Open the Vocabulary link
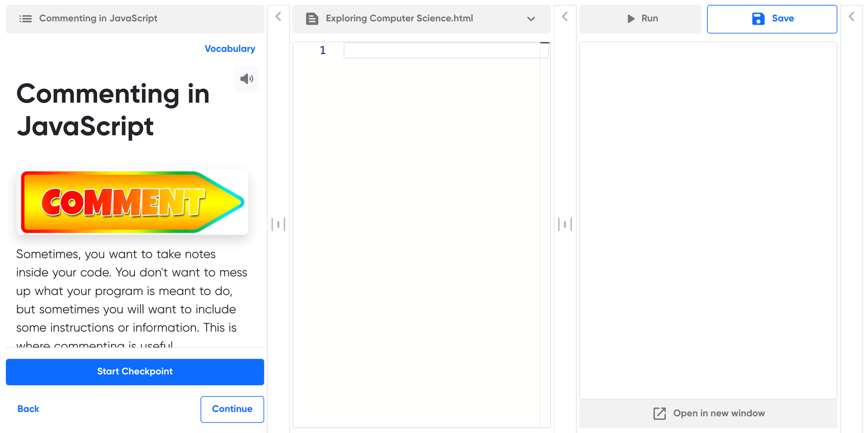 [x=230, y=49]
